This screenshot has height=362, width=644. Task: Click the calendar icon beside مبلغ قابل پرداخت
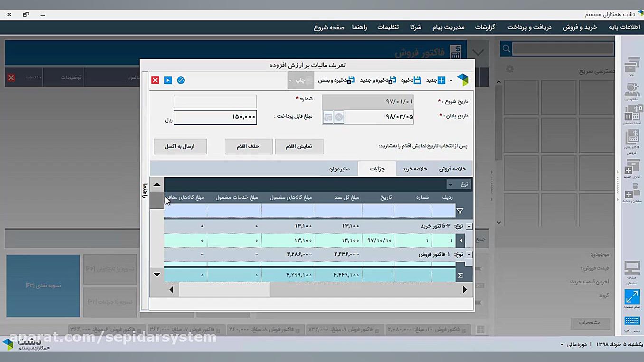[328, 117]
